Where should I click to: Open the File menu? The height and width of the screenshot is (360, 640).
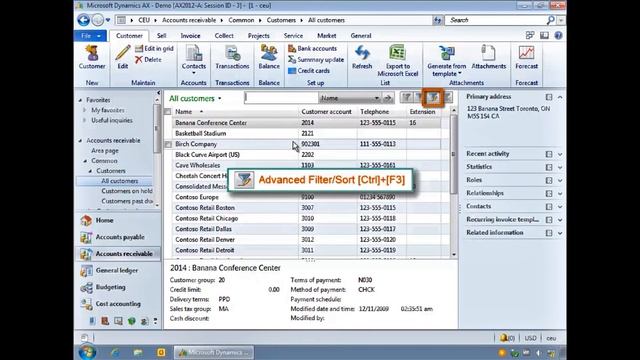(90, 36)
